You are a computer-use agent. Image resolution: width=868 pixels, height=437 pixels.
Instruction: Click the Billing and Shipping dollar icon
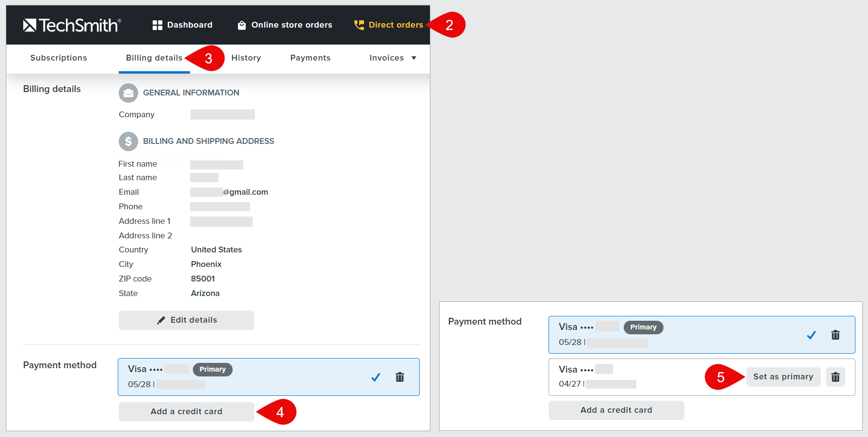(x=128, y=141)
